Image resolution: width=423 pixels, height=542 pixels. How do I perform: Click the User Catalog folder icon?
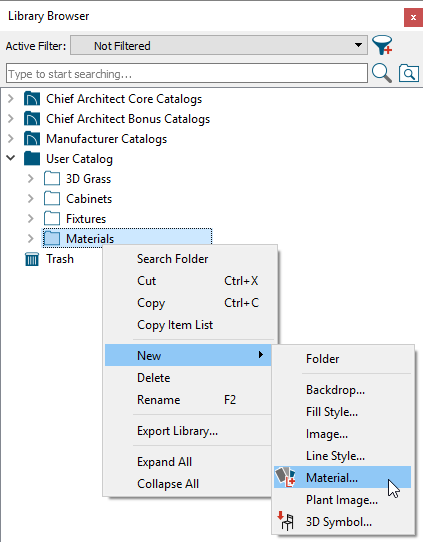pyautogui.click(x=32, y=159)
